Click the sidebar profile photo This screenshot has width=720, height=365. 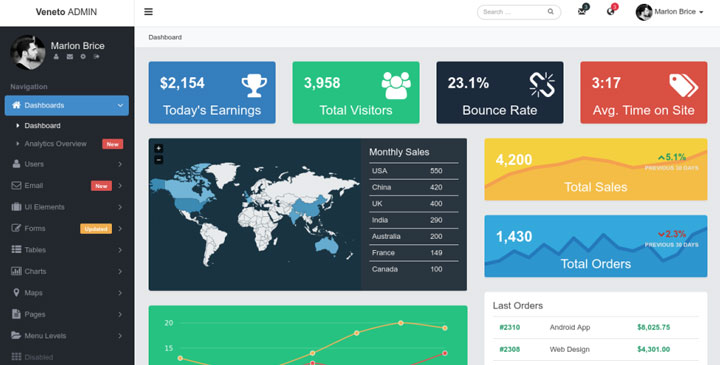tap(28, 52)
